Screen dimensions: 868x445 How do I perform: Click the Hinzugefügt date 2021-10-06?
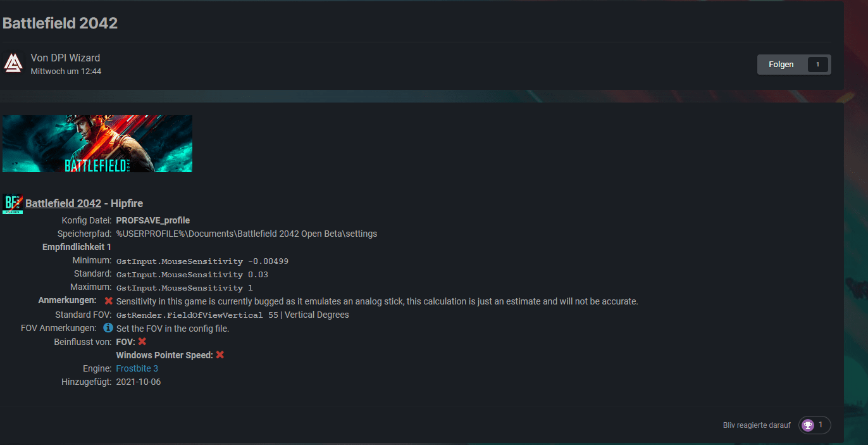click(x=139, y=382)
